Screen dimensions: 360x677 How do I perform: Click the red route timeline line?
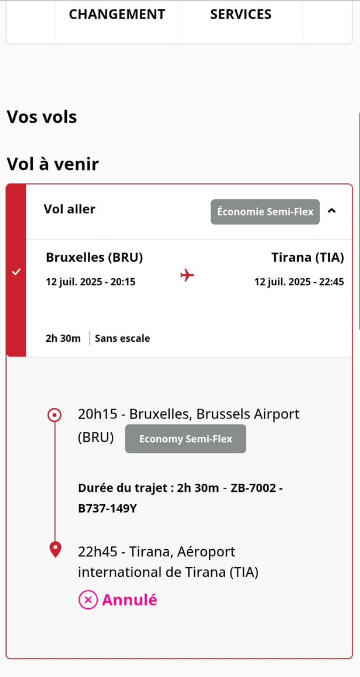tap(55, 482)
